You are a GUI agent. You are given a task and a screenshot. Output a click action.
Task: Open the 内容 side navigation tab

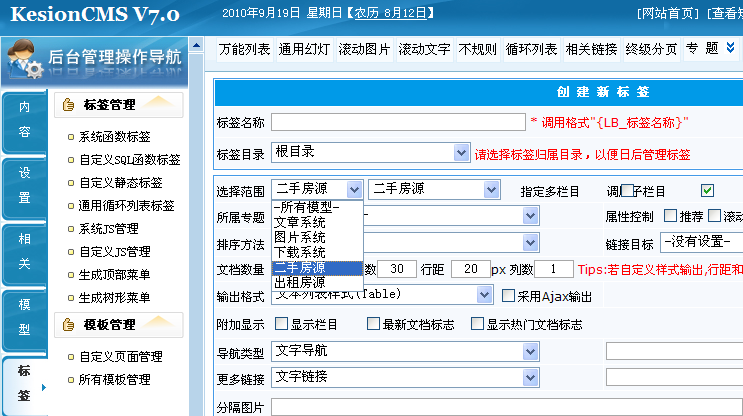point(24,119)
